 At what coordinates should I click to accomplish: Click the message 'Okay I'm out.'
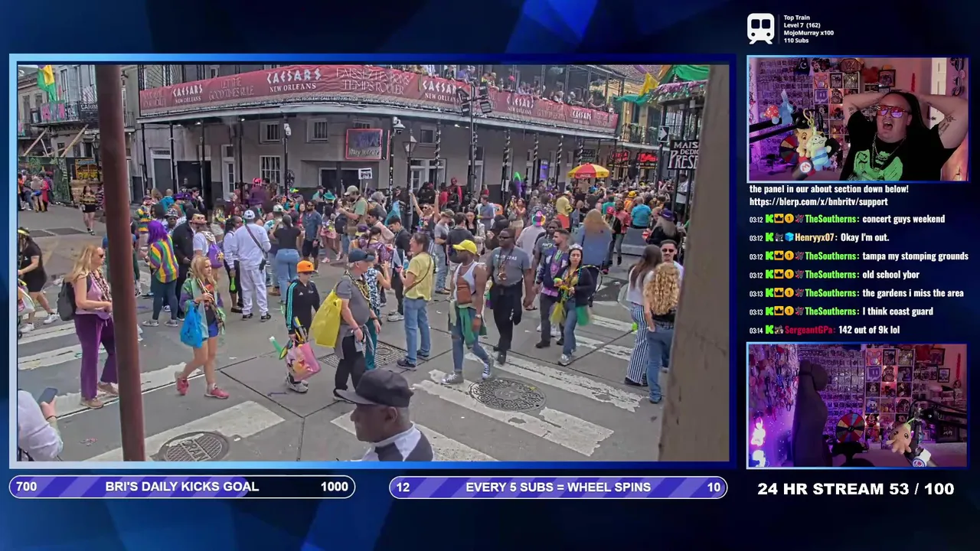[x=864, y=237]
